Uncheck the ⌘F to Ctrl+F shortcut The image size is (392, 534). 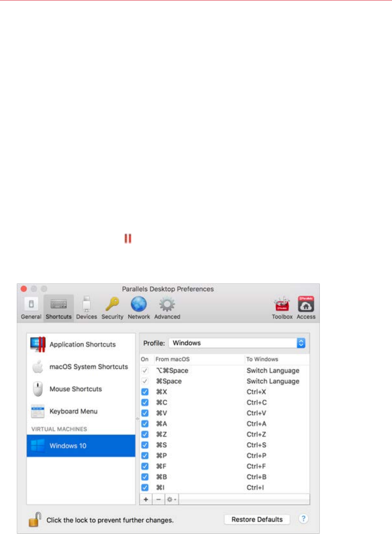pyautogui.click(x=145, y=466)
